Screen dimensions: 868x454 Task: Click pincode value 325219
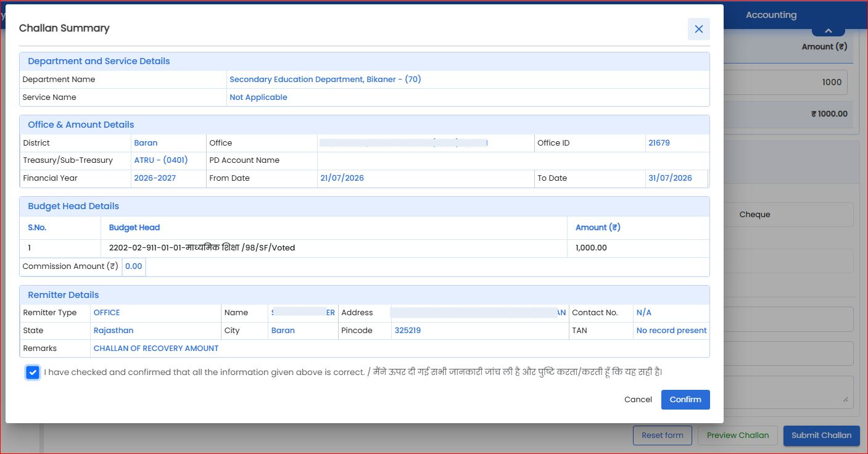407,331
